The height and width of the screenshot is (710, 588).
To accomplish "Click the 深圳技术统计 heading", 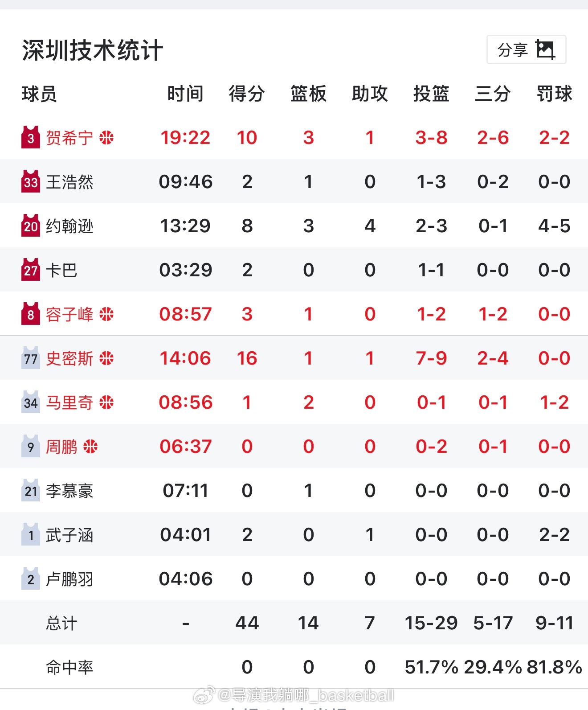I will click(x=92, y=50).
